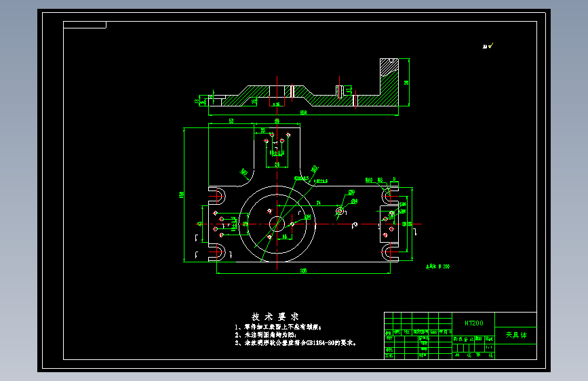
Task: Click the small empty label box at top-left corner
Action: pos(85,25)
